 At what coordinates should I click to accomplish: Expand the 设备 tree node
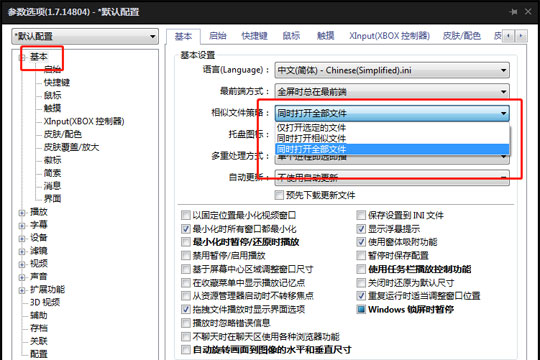[x=22, y=238]
